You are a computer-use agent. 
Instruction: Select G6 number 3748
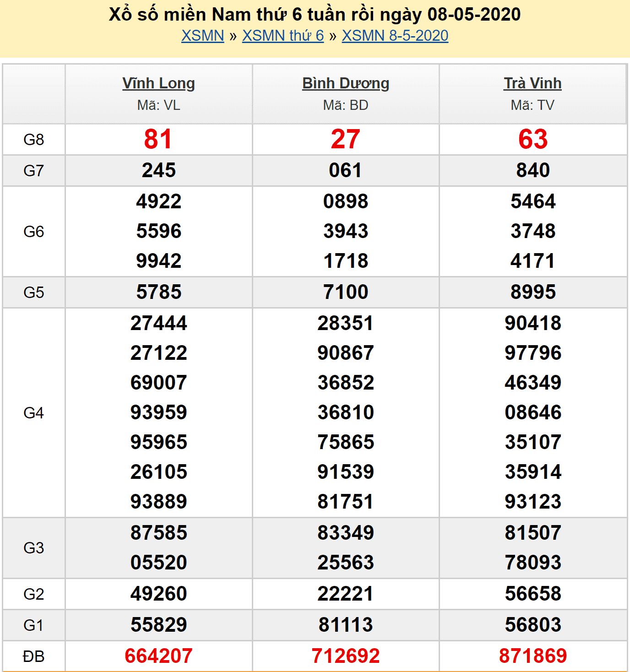[533, 231]
